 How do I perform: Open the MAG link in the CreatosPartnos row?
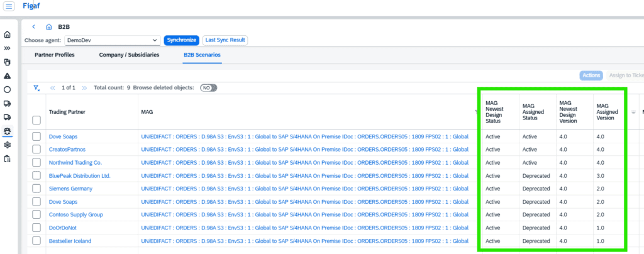coord(305,150)
